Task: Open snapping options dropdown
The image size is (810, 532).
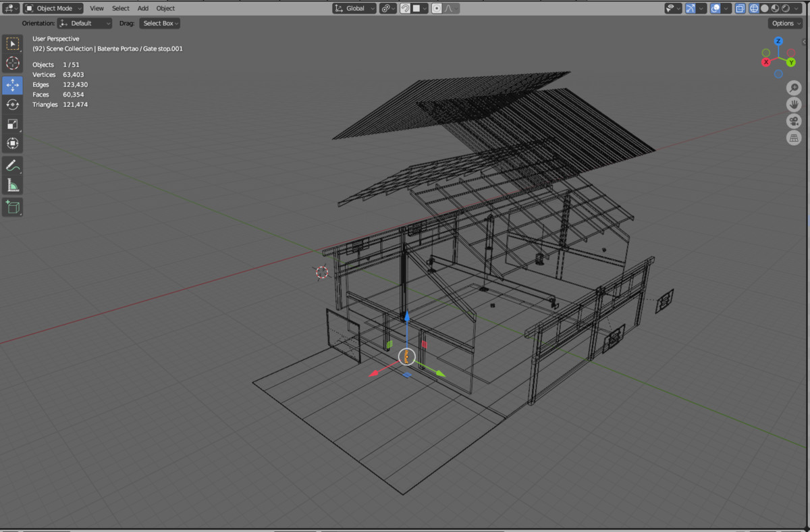Action: pyautogui.click(x=420, y=8)
